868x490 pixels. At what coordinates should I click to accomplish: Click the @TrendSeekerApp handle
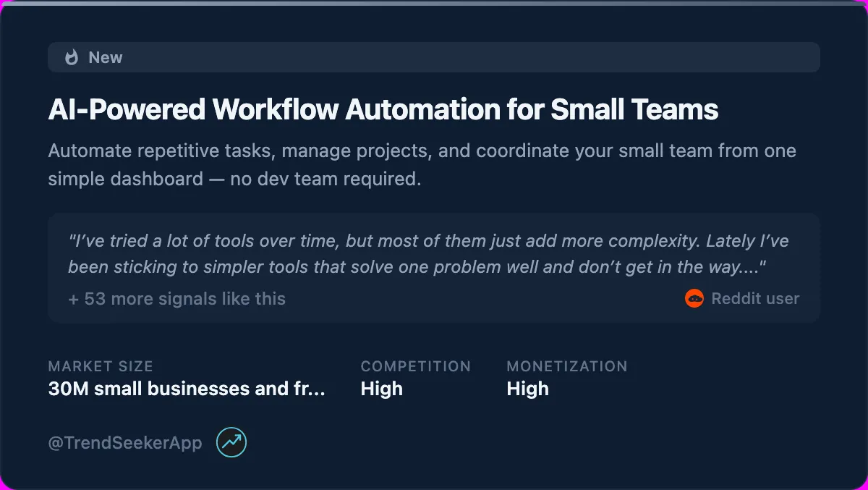124,442
